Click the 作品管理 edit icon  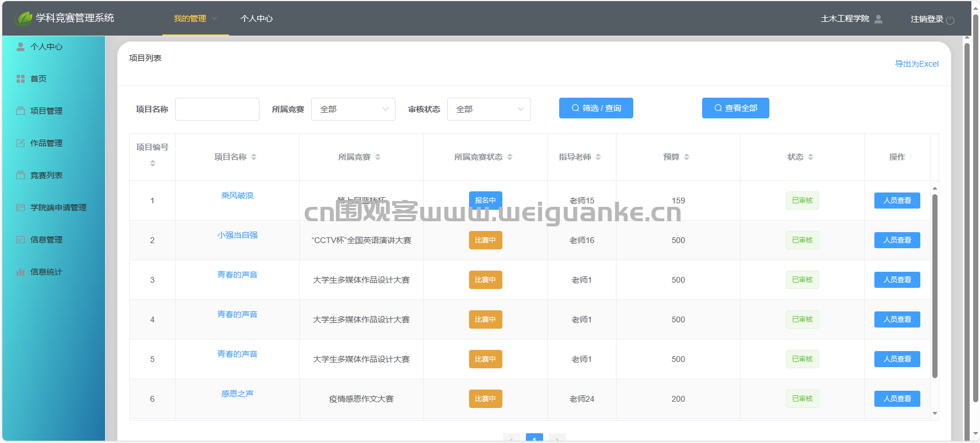(x=21, y=143)
